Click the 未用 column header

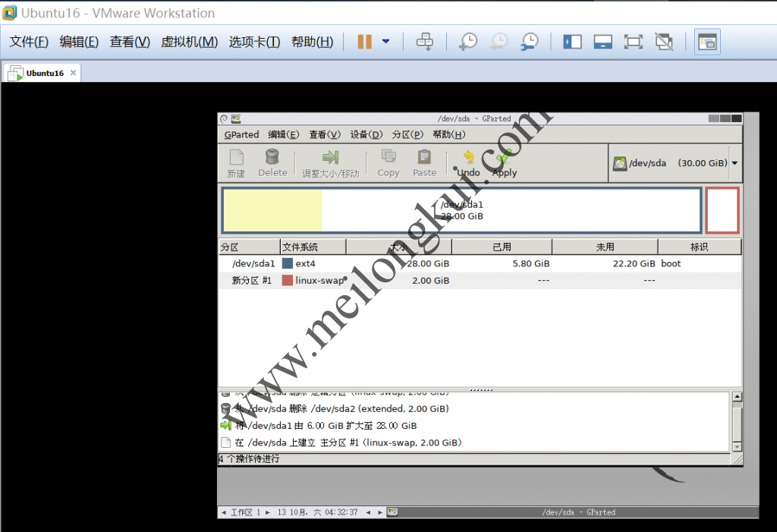click(x=605, y=247)
